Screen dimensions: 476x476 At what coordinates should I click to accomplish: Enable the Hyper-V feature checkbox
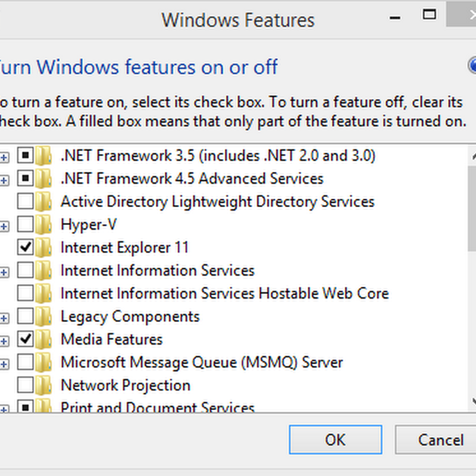click(x=26, y=225)
